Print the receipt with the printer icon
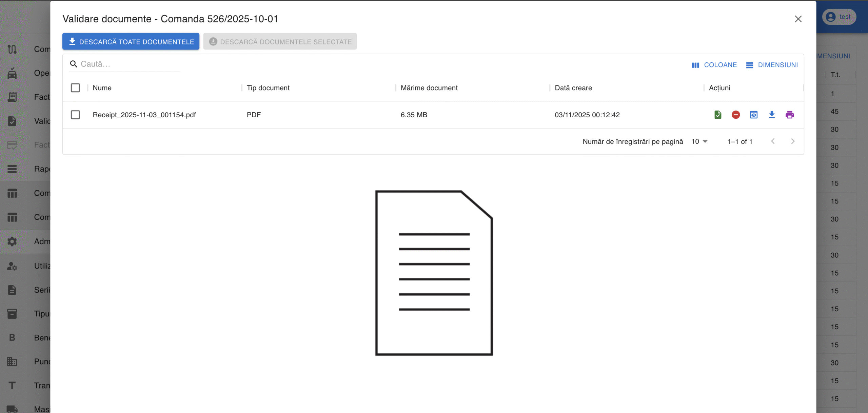 tap(790, 115)
